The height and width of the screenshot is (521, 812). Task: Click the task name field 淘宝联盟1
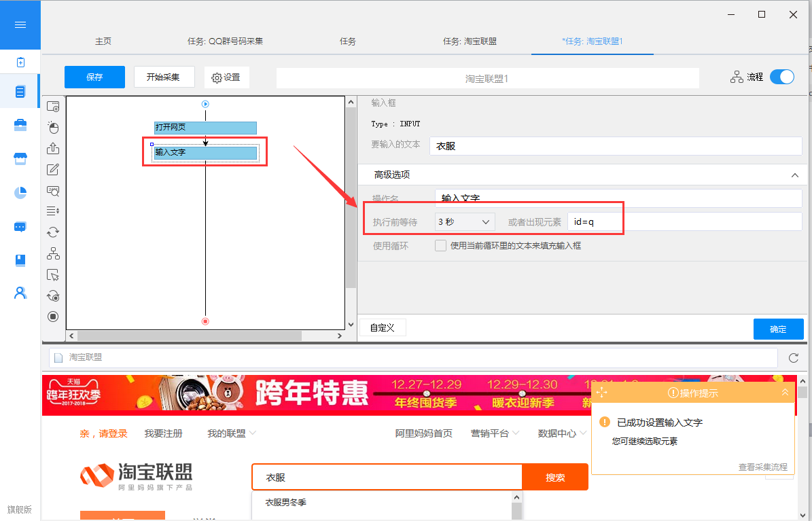[x=487, y=78]
